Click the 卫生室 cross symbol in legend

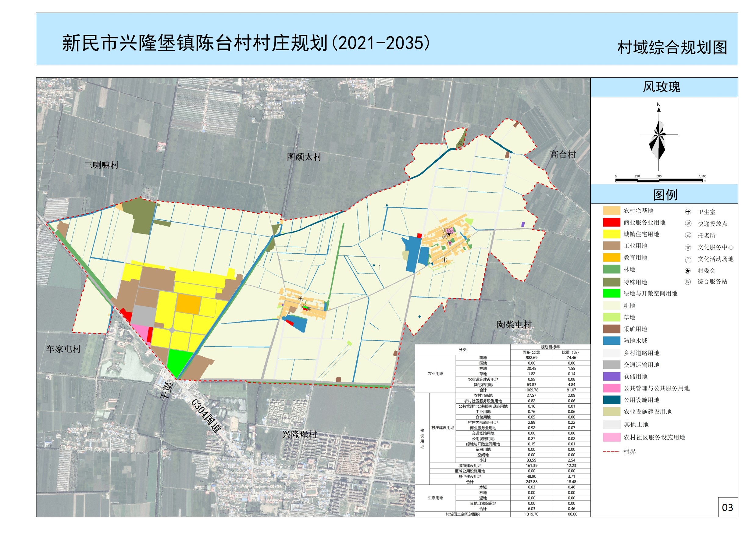[688, 212]
